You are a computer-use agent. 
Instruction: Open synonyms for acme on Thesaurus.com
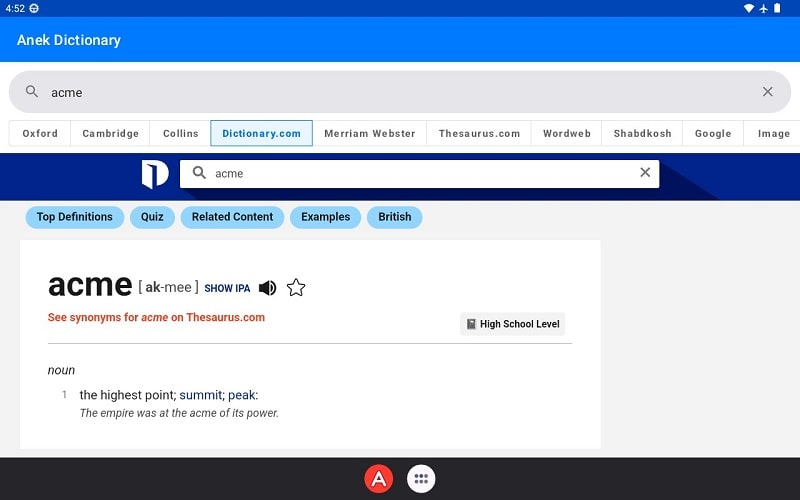click(156, 317)
